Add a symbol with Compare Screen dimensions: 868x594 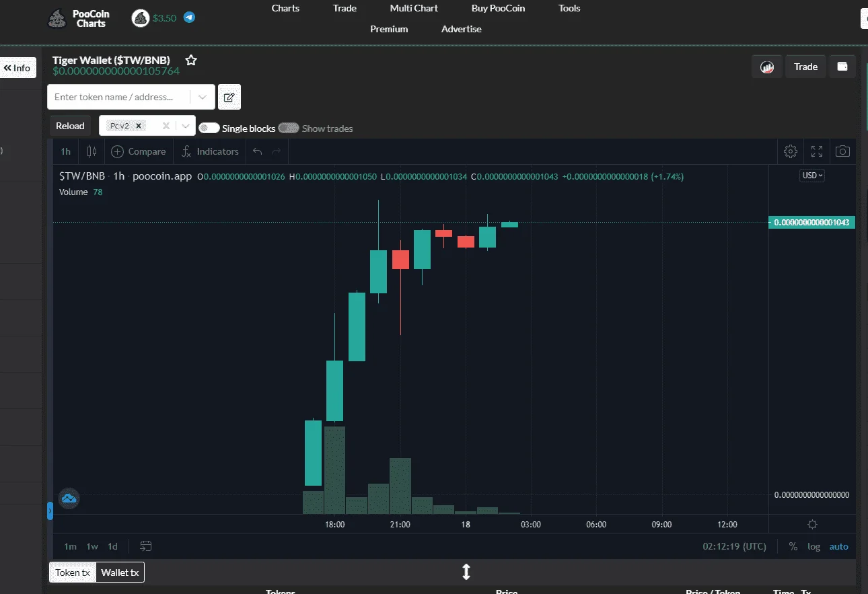coord(139,151)
